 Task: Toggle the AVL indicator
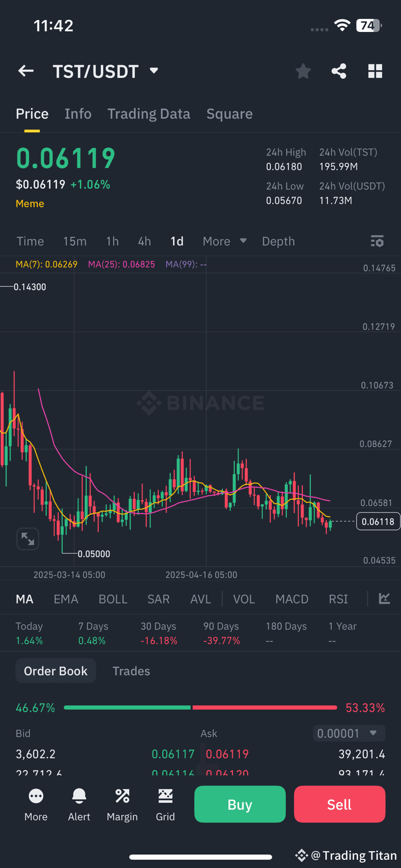[200, 599]
